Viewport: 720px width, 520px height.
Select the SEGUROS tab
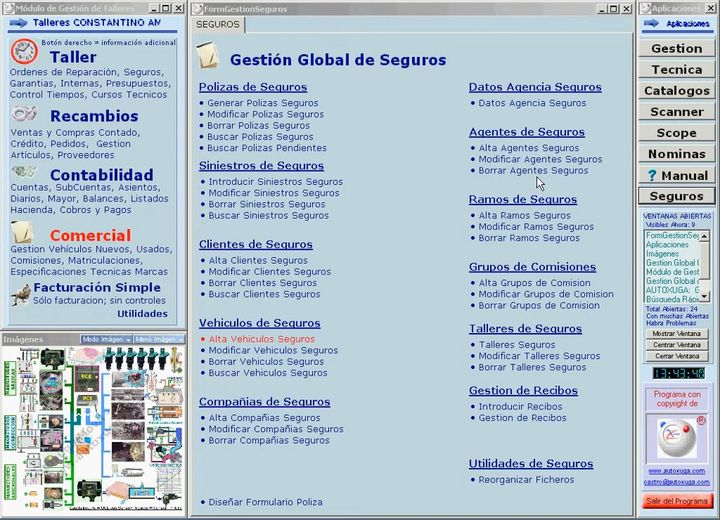click(x=218, y=25)
